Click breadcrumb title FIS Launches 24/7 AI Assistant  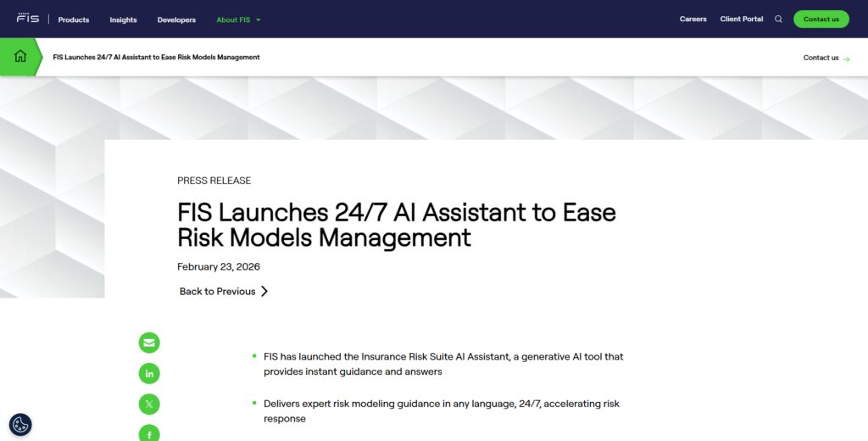156,57
